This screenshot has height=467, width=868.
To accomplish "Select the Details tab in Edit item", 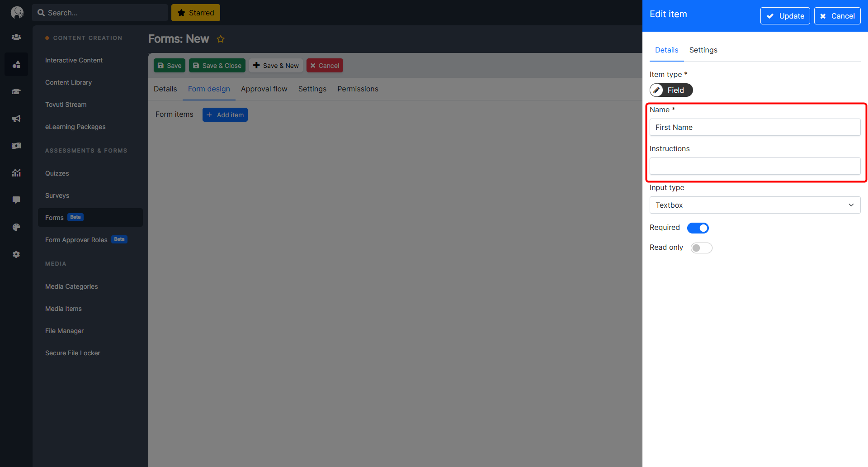I will pyautogui.click(x=666, y=50).
